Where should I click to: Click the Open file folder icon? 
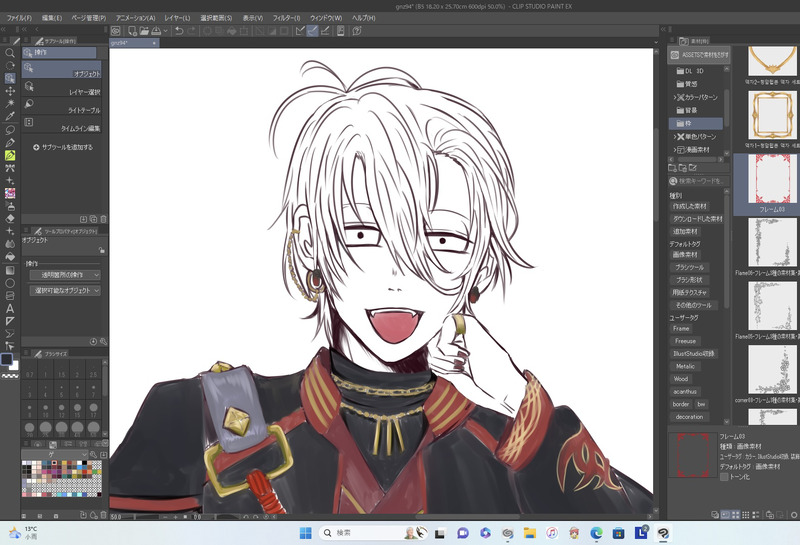point(144,31)
